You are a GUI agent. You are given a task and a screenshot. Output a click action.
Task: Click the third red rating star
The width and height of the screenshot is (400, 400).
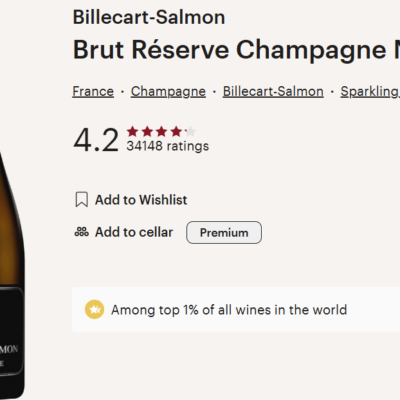(x=161, y=132)
